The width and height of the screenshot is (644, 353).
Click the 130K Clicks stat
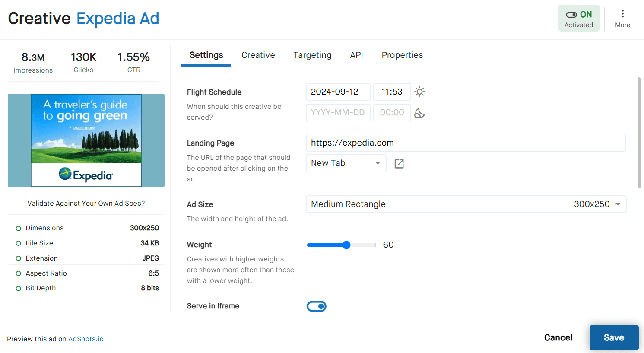(83, 63)
